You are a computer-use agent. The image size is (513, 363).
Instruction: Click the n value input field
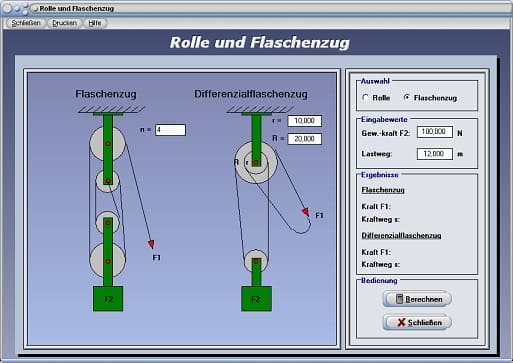pyautogui.click(x=170, y=130)
